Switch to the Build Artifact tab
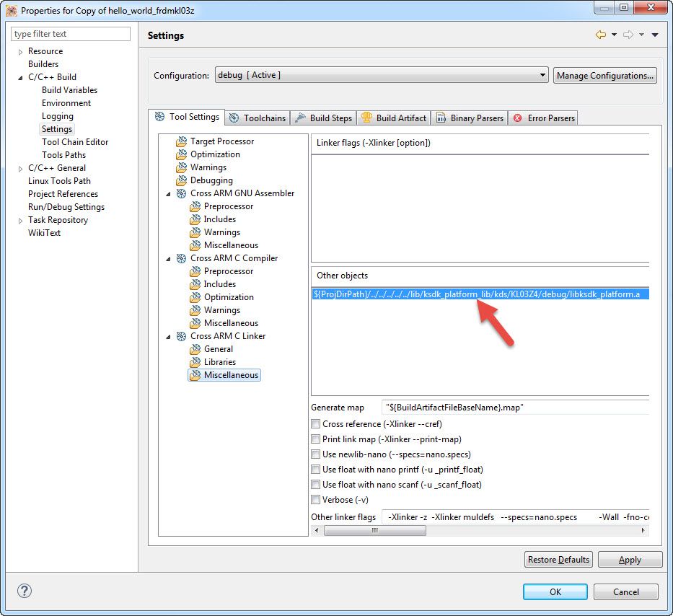The width and height of the screenshot is (673, 616). [394, 118]
